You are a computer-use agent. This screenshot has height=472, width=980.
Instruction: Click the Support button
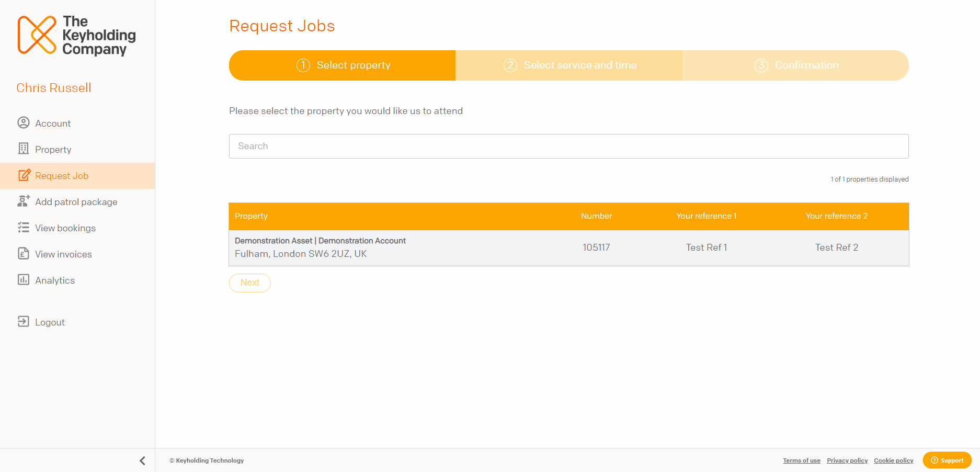coord(947,460)
